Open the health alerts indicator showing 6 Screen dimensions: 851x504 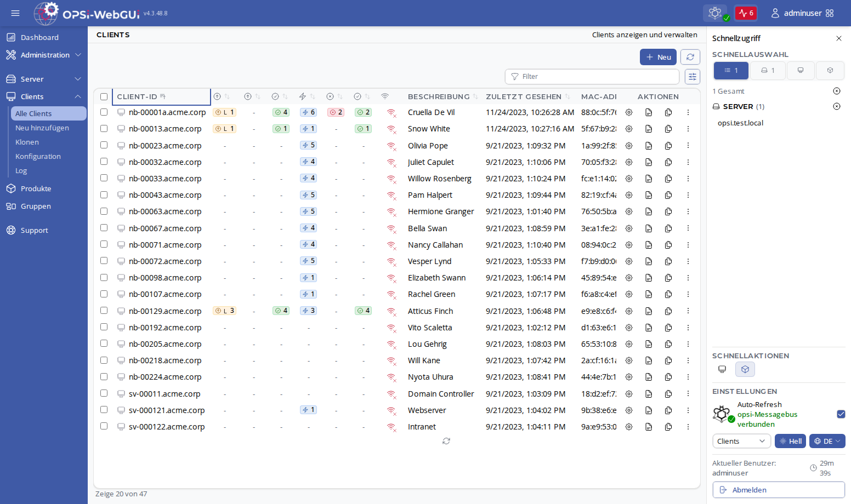pyautogui.click(x=746, y=13)
